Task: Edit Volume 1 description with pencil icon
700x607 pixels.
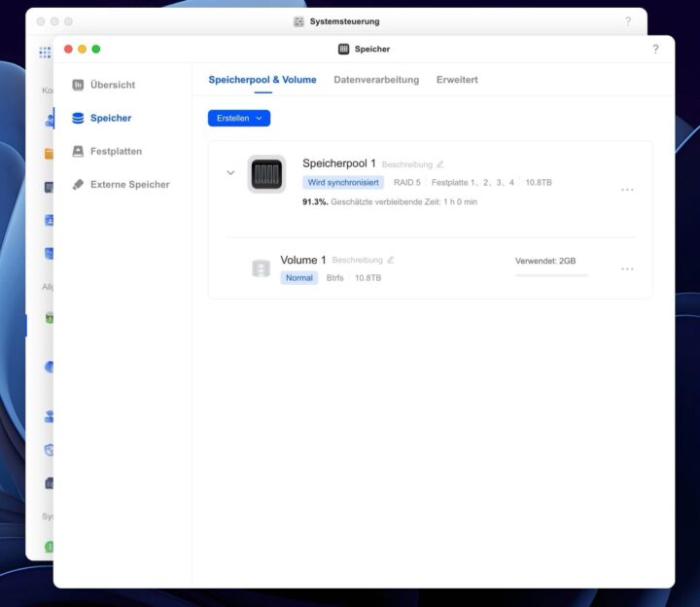Action: coord(391,261)
